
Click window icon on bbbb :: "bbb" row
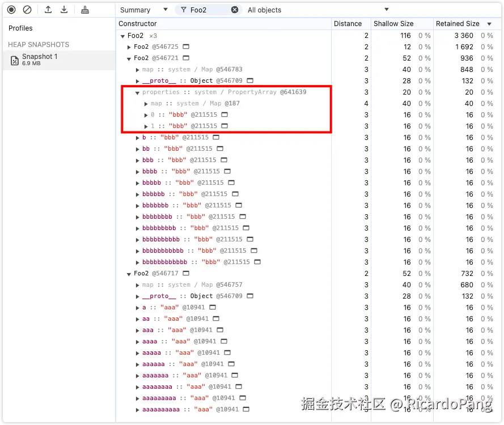[227, 171]
